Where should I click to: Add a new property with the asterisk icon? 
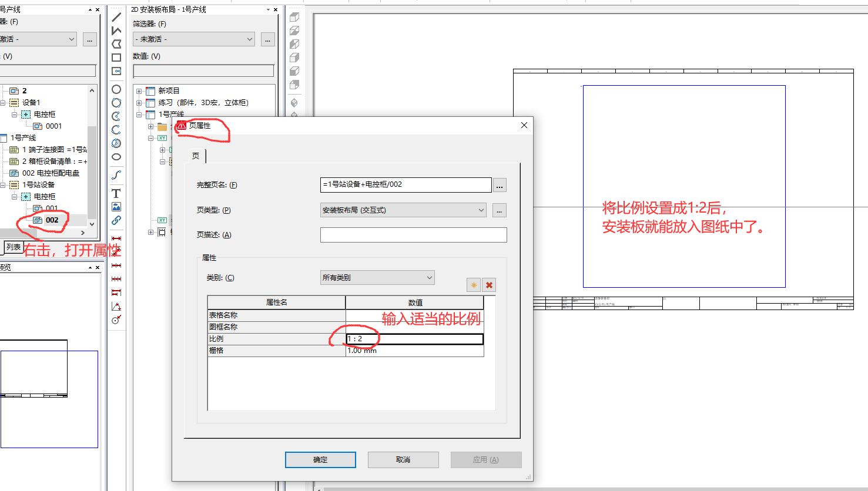click(473, 284)
